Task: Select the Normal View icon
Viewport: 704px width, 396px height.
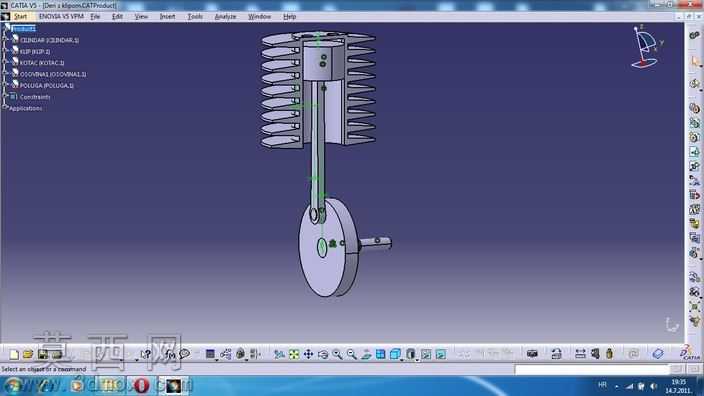Action: pos(366,355)
